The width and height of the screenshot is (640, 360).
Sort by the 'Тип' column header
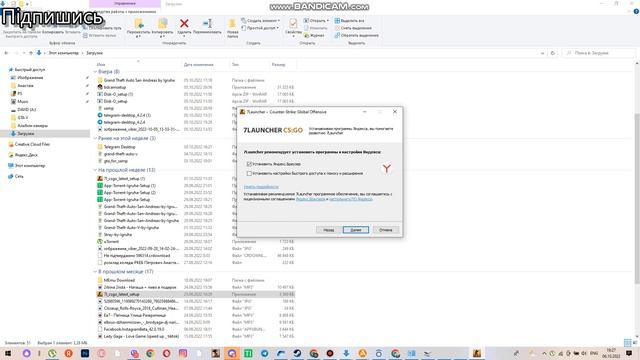235,64
